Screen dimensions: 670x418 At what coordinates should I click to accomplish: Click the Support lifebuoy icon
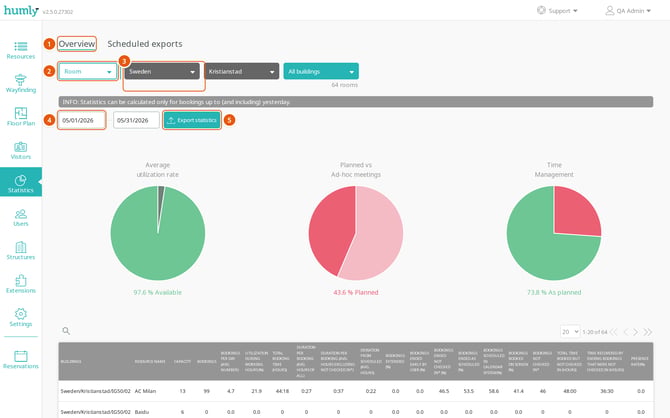(541, 10)
